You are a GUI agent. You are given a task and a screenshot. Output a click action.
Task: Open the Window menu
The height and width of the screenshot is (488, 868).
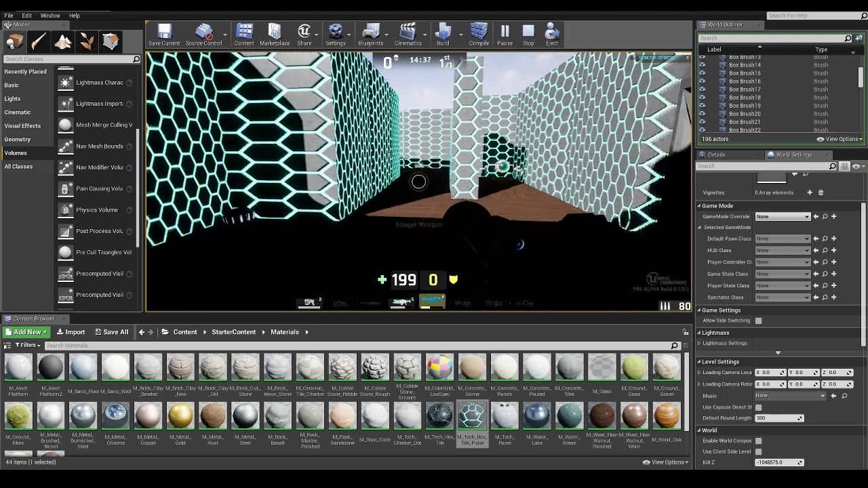coord(50,16)
